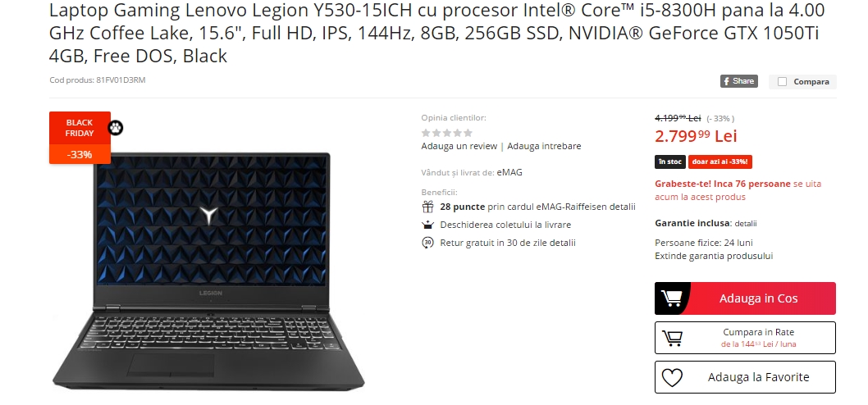Click the eMAG seller link

(509, 172)
